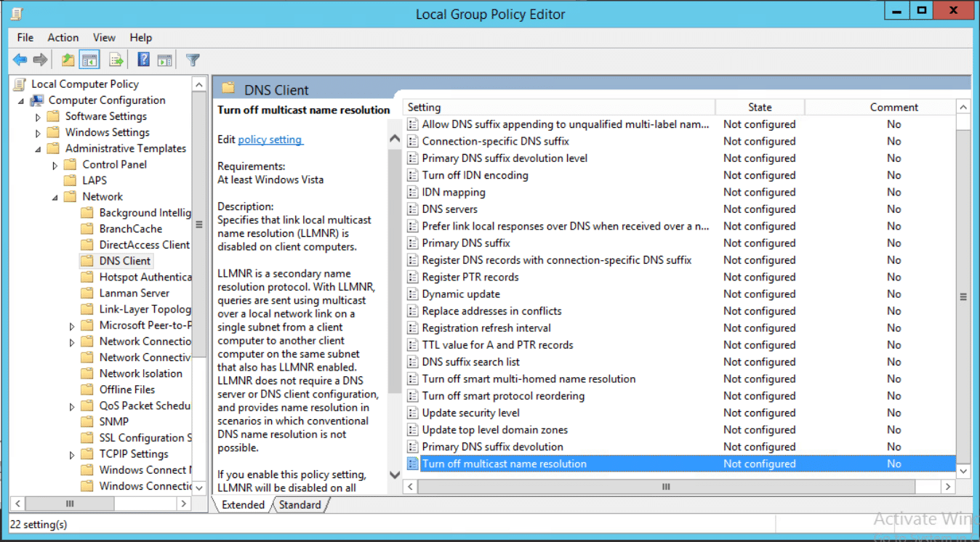Toggle the console tree pane icon
Viewport: 980px width, 542px height.
(90, 60)
